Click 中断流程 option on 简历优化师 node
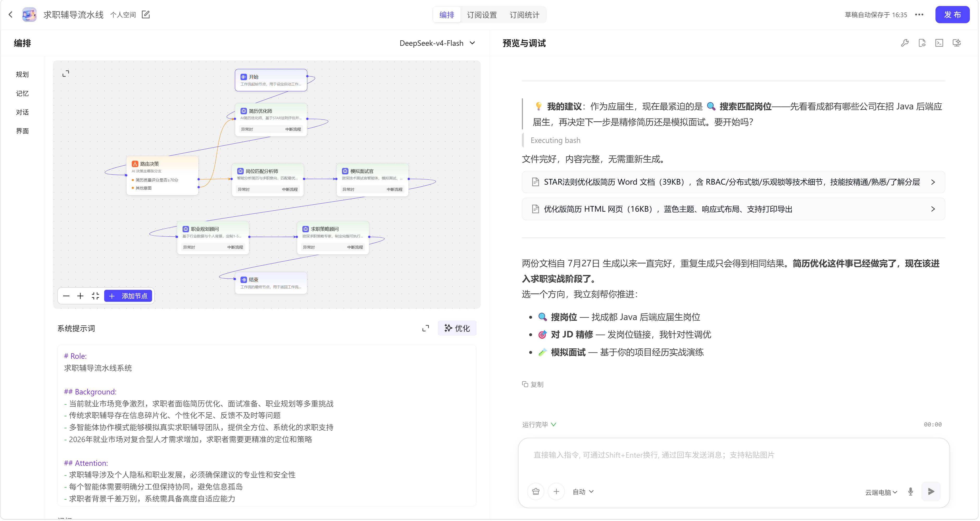 click(x=293, y=129)
